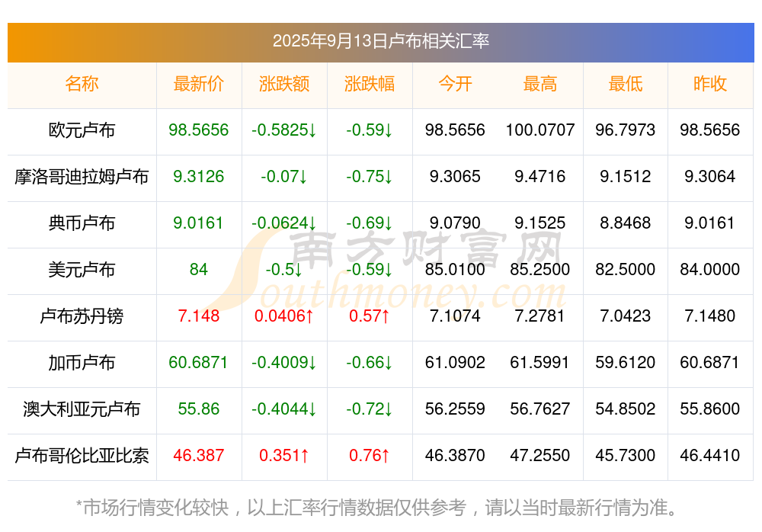This screenshot has width=762, height=532.
Task: Click the low value 82.5000
Action: coord(625,269)
